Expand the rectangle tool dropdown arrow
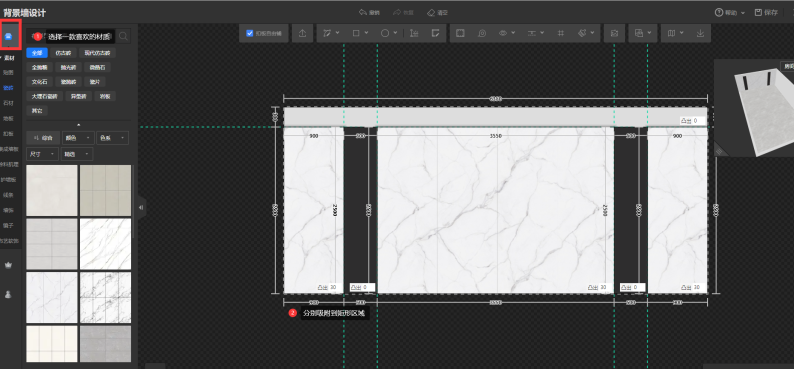The image size is (794, 369). point(366,33)
